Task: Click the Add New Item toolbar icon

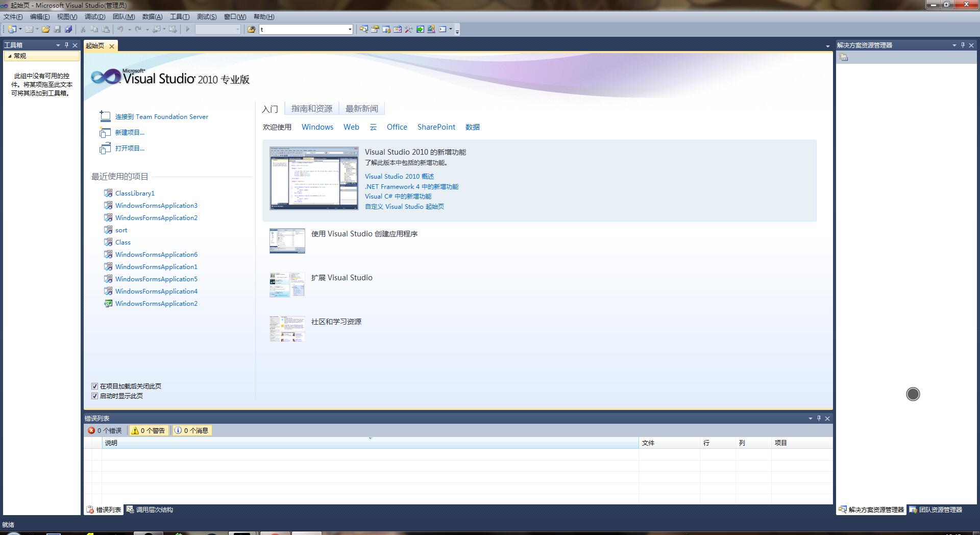Action: pos(30,30)
